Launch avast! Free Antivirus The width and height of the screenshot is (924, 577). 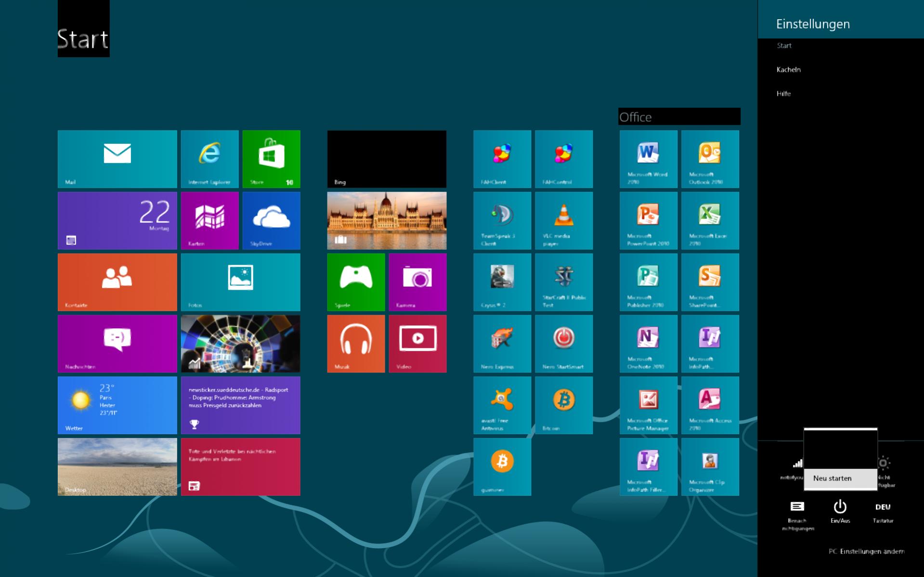502,405
